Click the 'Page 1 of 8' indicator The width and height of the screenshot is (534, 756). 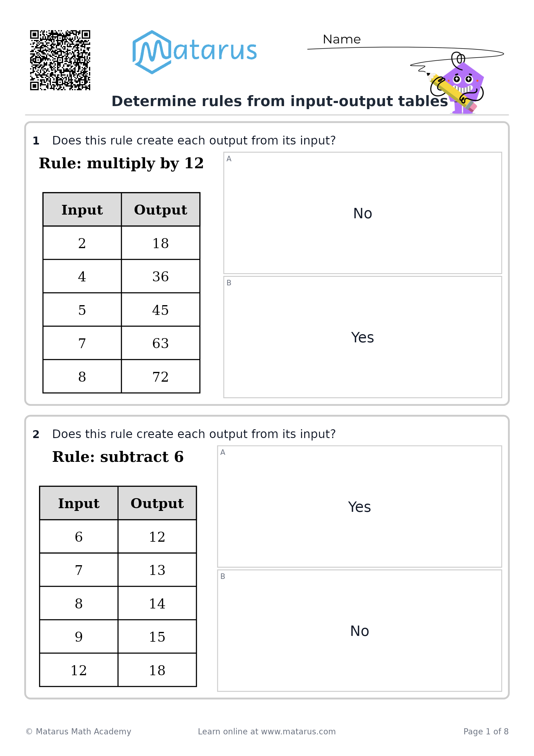pyautogui.click(x=486, y=731)
